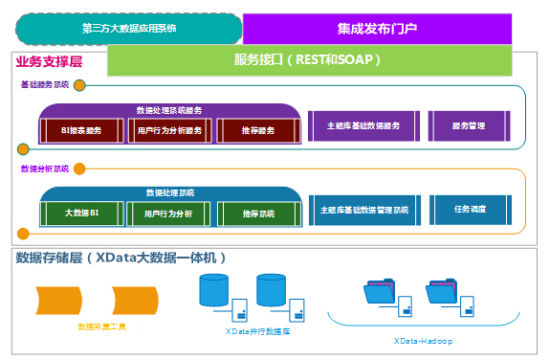Click the BI报表服务 box
Image resolution: width=550 pixels, height=360 pixels.
pos(82,131)
